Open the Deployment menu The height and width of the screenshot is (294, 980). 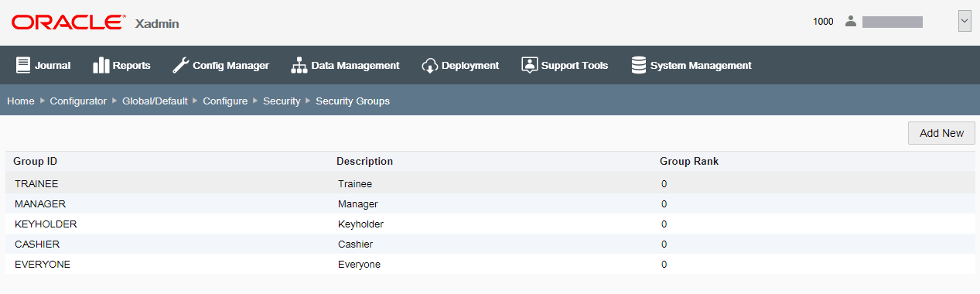click(x=460, y=65)
